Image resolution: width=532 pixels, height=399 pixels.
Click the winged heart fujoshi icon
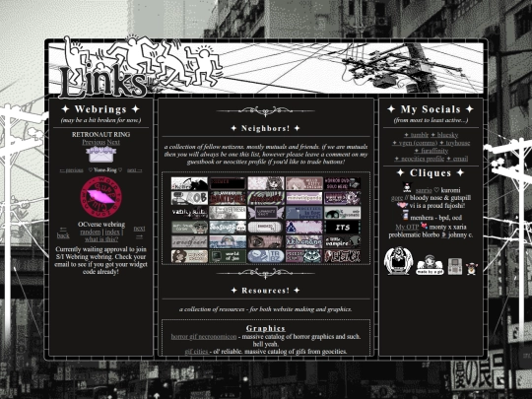402,205
